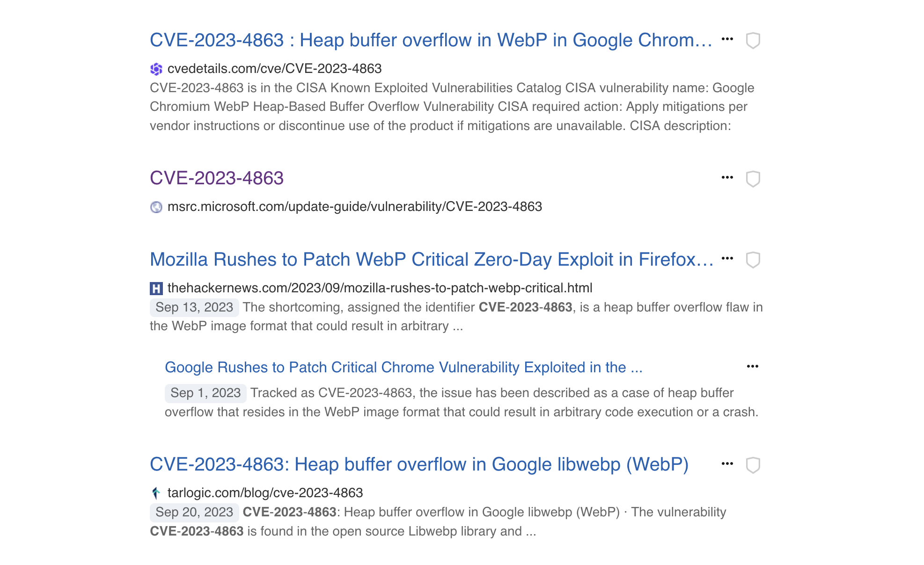
Task: Click shield icon beside Mozilla Rushes result
Action: (x=753, y=260)
